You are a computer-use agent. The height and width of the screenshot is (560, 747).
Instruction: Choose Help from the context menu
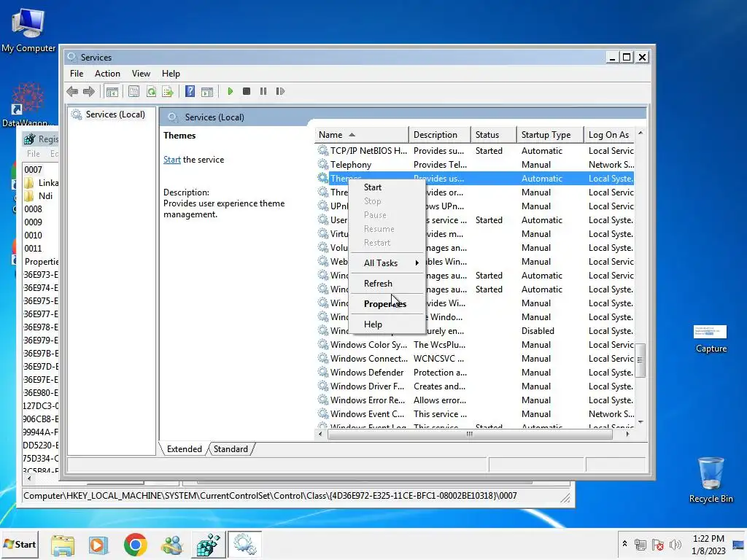point(387,324)
